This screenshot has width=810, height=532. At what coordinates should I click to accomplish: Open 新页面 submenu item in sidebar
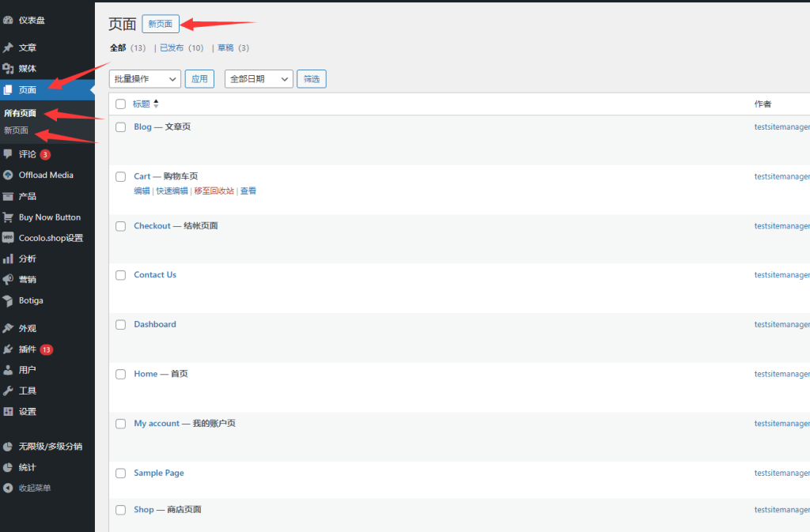17,130
